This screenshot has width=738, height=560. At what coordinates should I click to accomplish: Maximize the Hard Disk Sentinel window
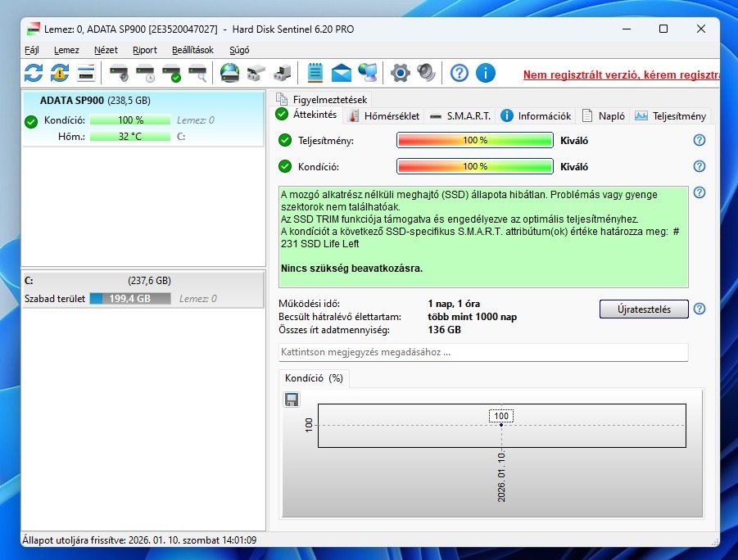click(663, 29)
